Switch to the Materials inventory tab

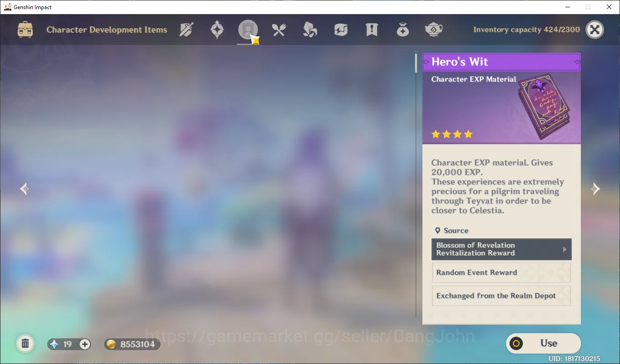[310, 30]
